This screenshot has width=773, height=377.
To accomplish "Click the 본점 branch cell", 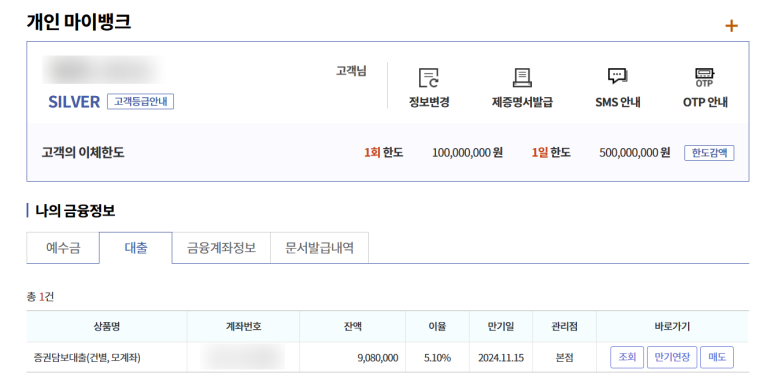I will click(x=564, y=358).
